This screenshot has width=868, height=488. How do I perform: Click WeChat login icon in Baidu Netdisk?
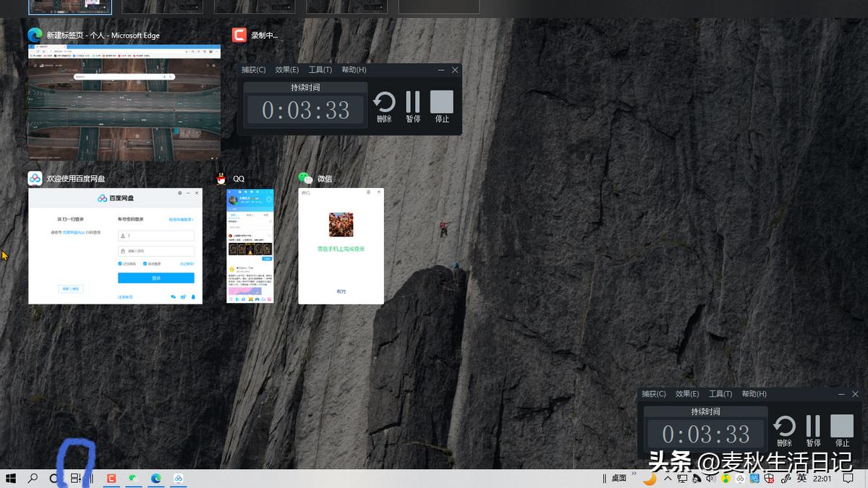(173, 296)
